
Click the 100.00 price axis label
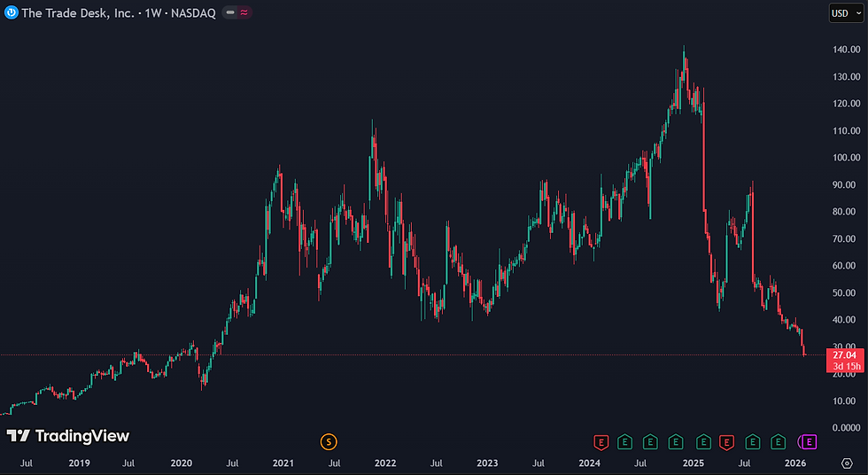(847, 157)
